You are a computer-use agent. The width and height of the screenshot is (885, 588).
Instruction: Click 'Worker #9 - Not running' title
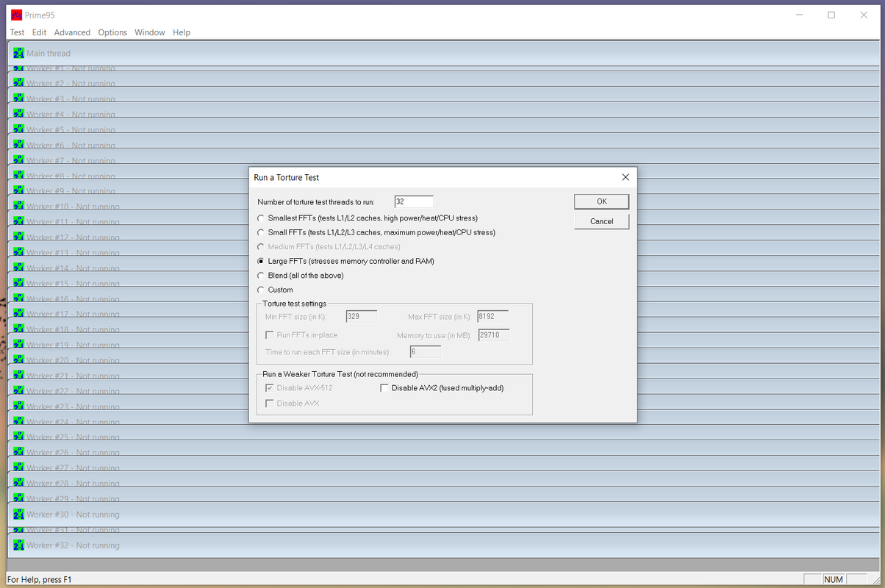click(x=71, y=191)
